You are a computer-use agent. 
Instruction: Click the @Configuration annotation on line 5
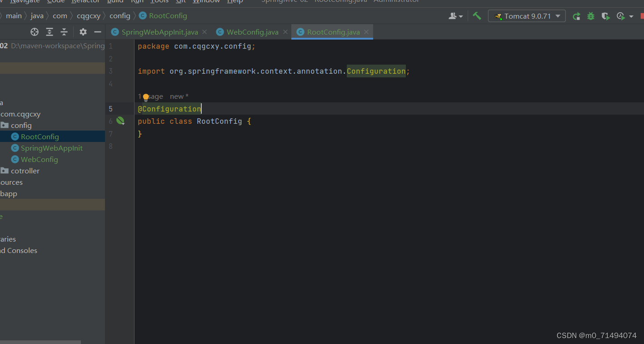pos(170,109)
